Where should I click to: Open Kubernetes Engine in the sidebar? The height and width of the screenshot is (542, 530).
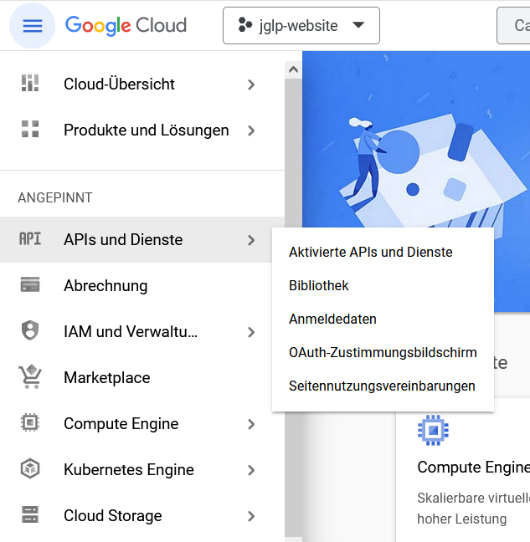pyautogui.click(x=142, y=469)
